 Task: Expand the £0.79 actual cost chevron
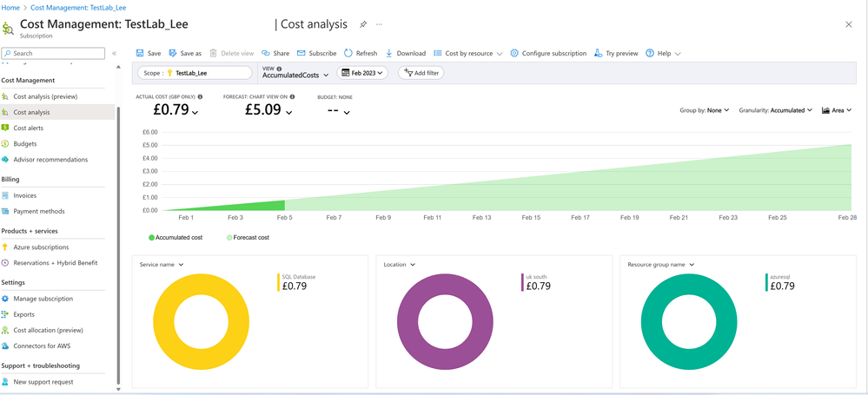[195, 112]
